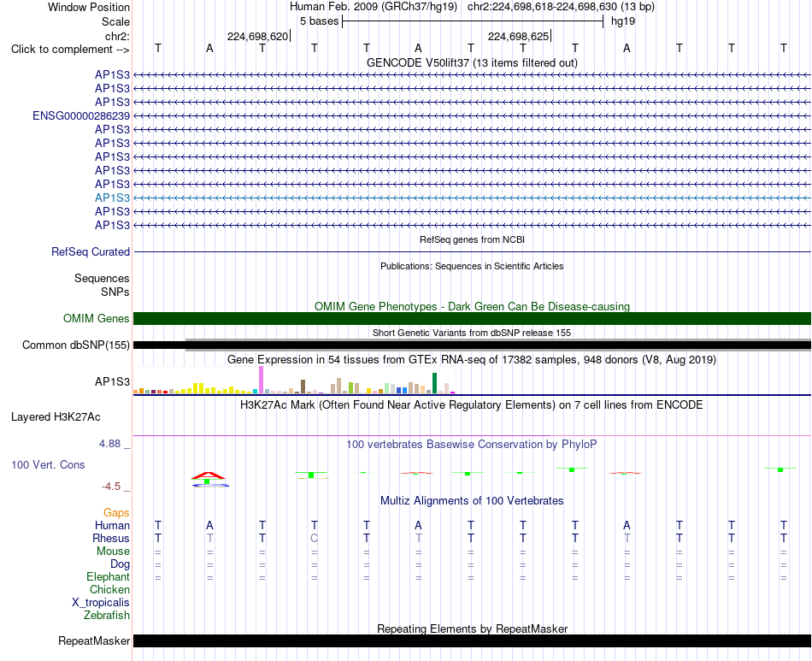This screenshot has height=661, width=812.
Task: Click the red A logo in conservation track
Action: (x=209, y=475)
